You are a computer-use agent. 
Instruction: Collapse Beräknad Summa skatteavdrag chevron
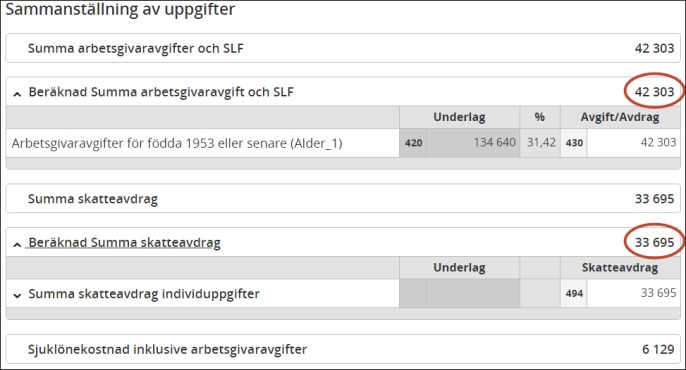pos(17,244)
